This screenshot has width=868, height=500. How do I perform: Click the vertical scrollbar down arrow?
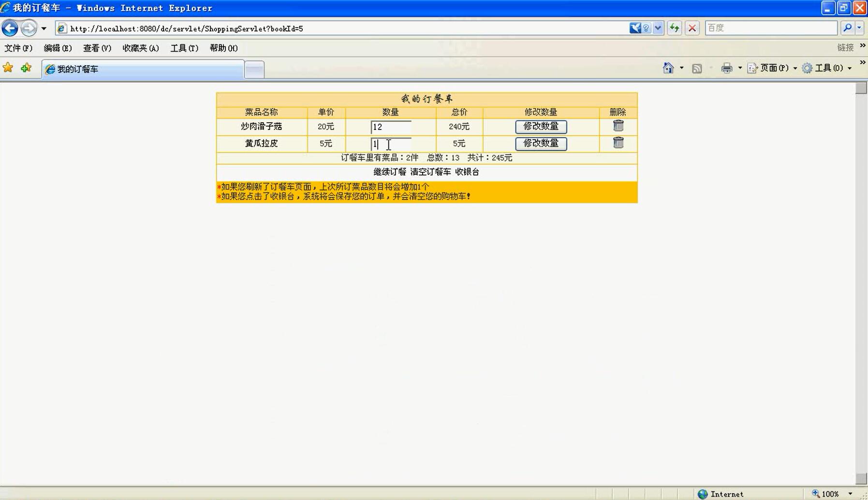(x=861, y=478)
